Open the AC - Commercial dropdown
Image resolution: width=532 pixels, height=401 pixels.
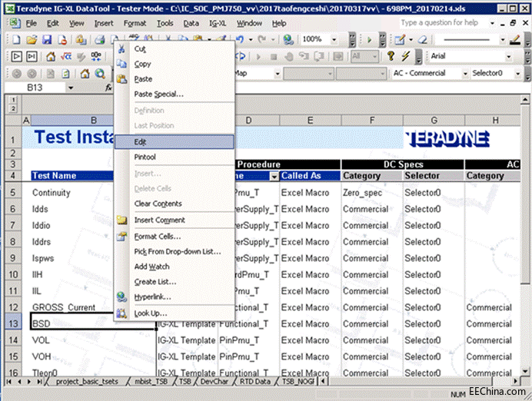tap(465, 73)
